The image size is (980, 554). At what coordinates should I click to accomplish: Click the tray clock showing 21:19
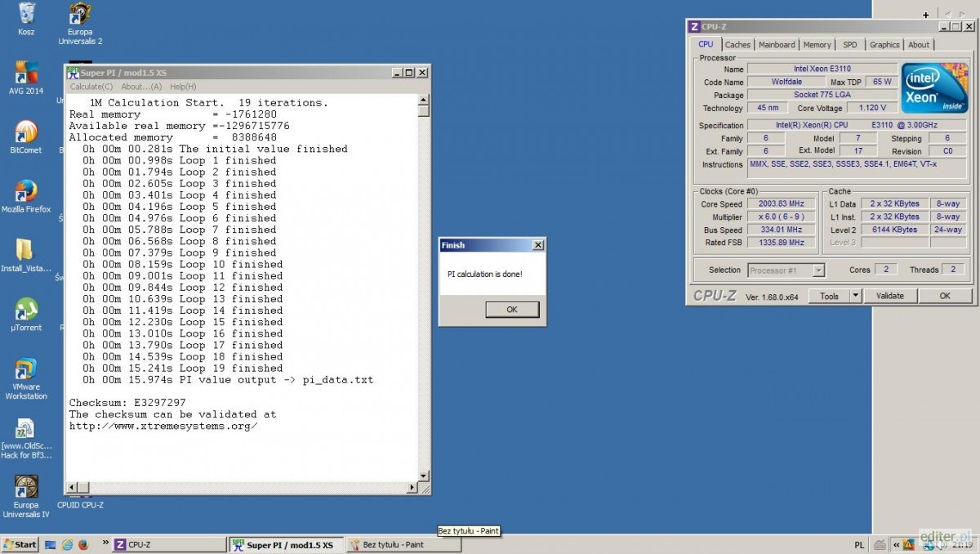961,545
